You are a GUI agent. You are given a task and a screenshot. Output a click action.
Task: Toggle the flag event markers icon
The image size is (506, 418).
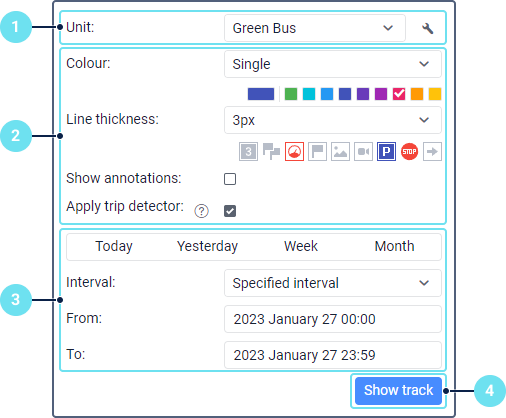pyautogui.click(x=317, y=152)
